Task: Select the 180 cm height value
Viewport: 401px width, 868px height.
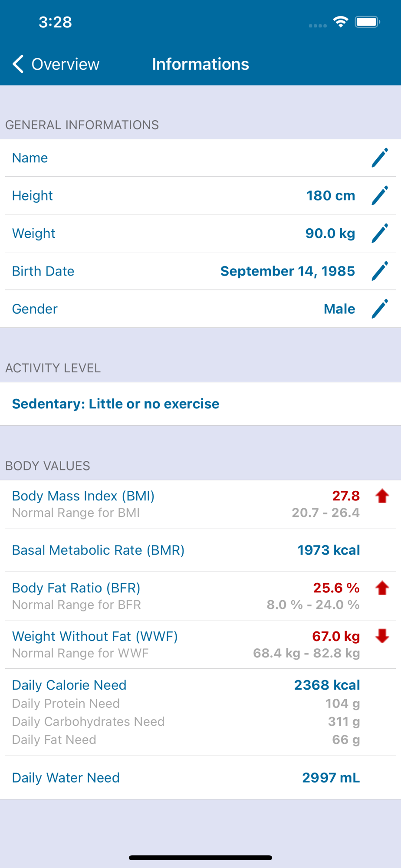Action: point(331,196)
